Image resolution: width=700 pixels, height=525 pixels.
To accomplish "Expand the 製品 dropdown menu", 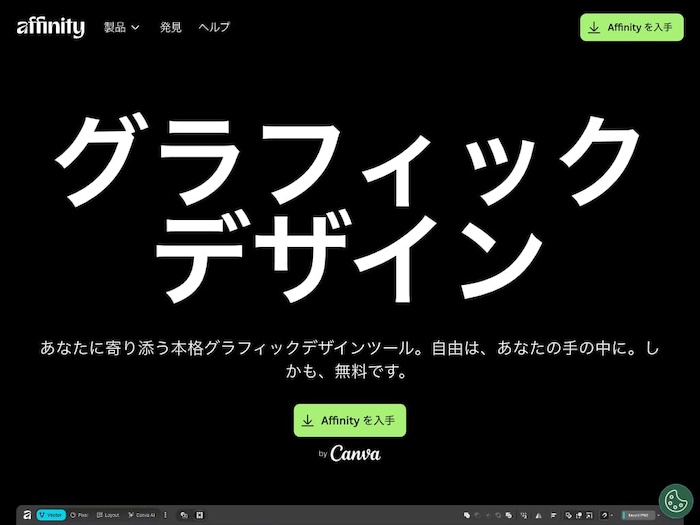I will (121, 27).
